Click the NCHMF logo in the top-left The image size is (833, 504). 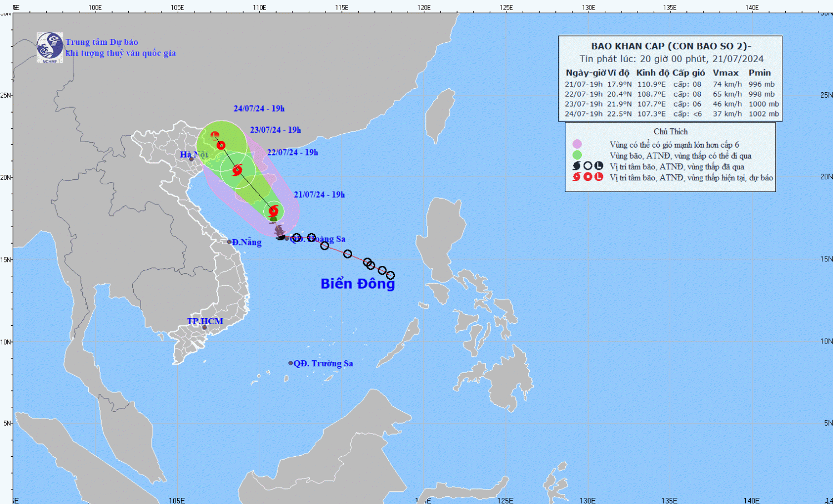coord(49,47)
